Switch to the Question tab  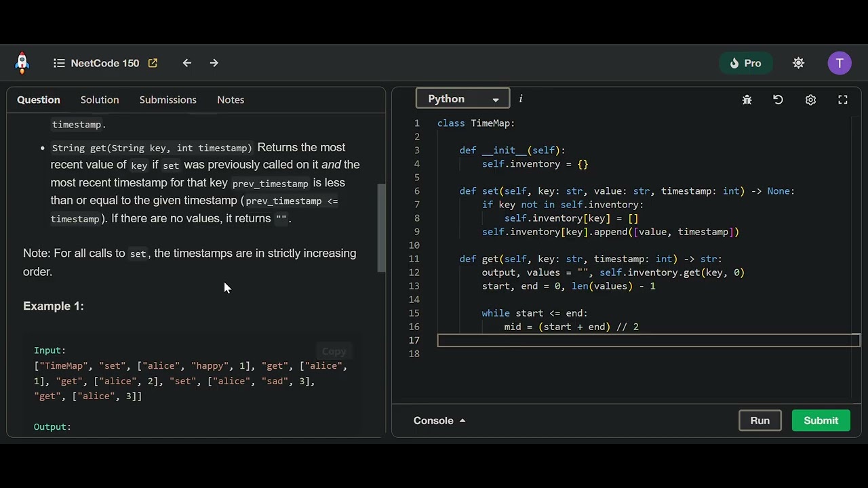(39, 100)
